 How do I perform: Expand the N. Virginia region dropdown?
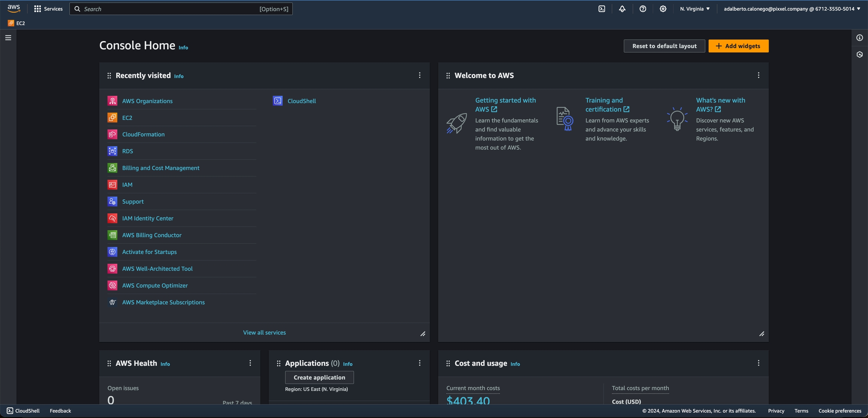pyautogui.click(x=695, y=9)
